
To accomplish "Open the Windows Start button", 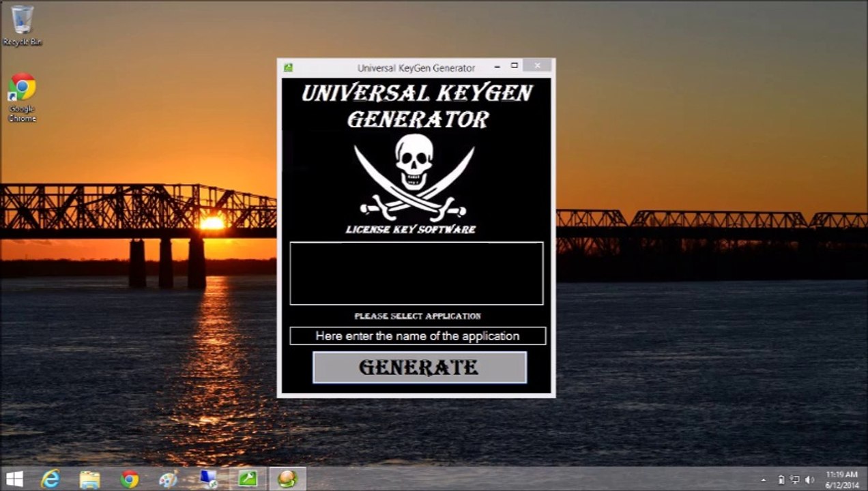I will tap(15, 479).
